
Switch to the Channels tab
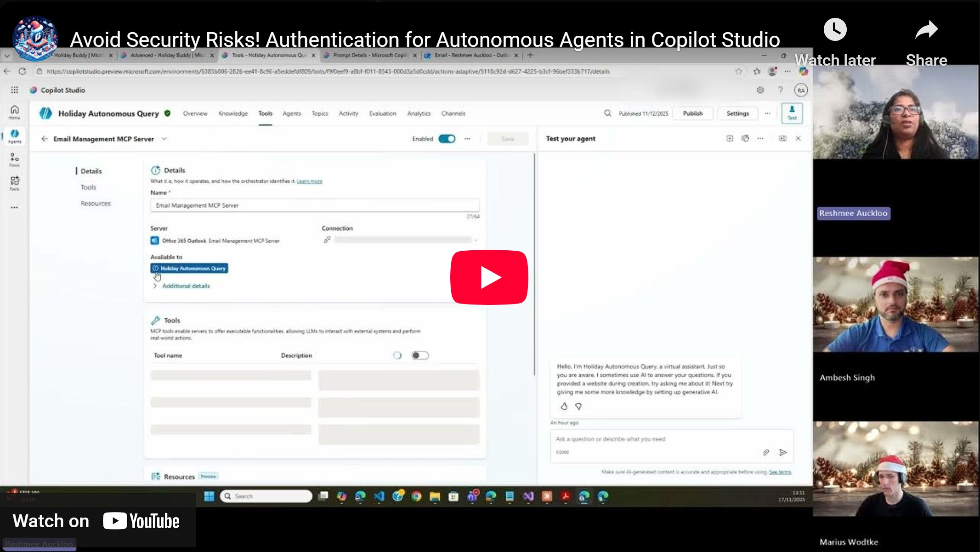click(x=453, y=113)
